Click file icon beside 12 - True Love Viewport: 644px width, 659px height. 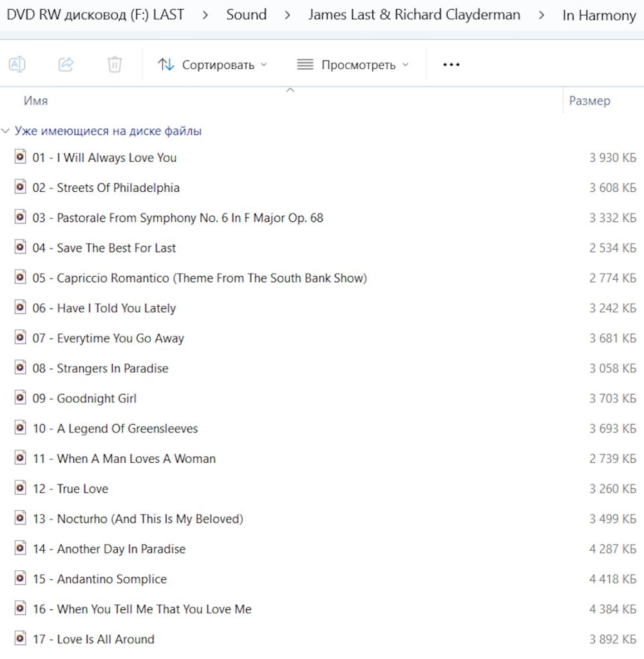tap(20, 488)
